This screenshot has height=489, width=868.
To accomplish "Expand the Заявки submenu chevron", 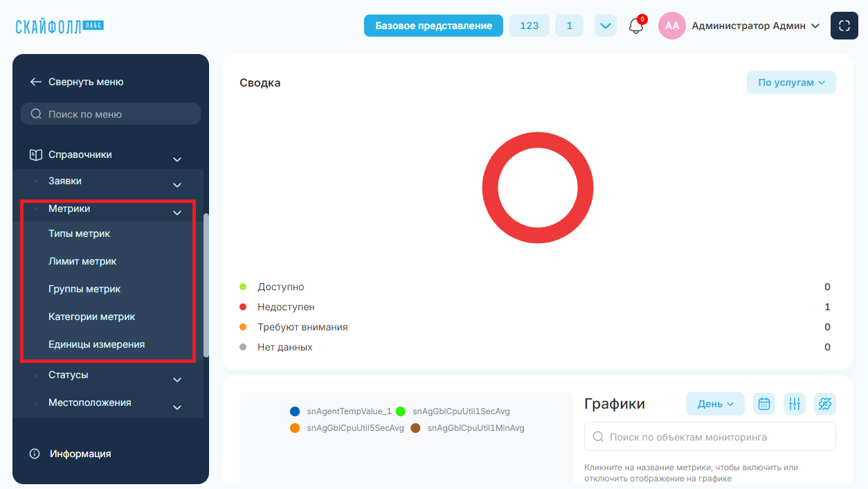I will coord(177,185).
